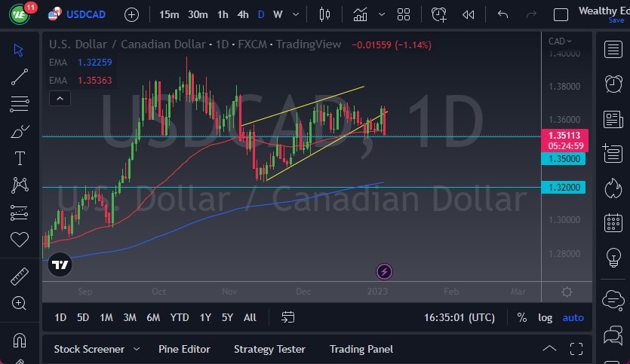
Task: Select the brush drawing tool
Action: pyautogui.click(x=20, y=132)
